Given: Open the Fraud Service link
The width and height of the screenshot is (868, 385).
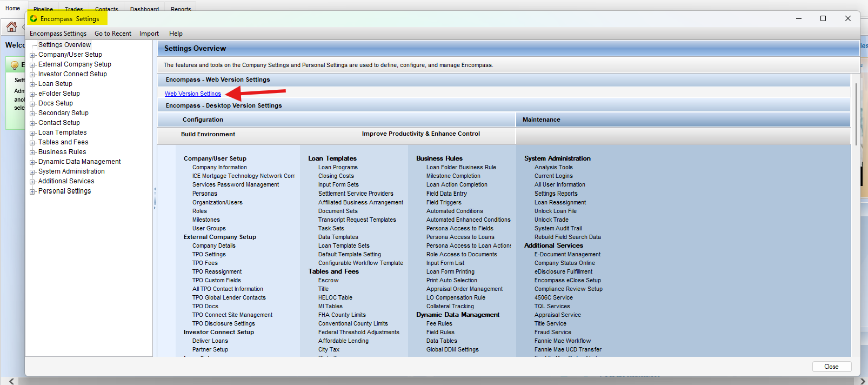Looking at the screenshot, I should (x=553, y=332).
